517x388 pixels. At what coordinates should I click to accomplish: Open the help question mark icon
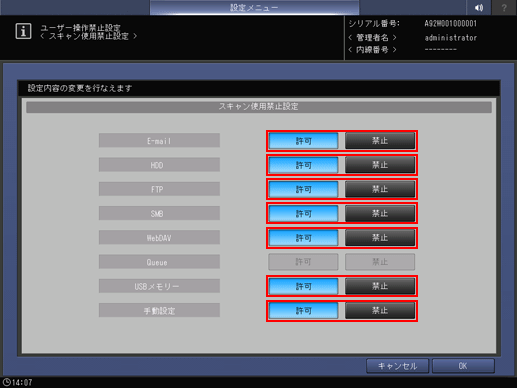pyautogui.click(x=504, y=7)
